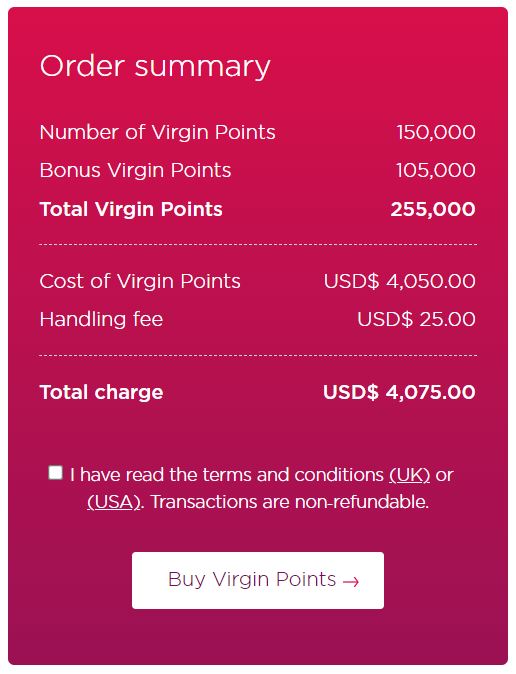
Task: Open the (UK) terms and conditions link
Action: click(409, 475)
